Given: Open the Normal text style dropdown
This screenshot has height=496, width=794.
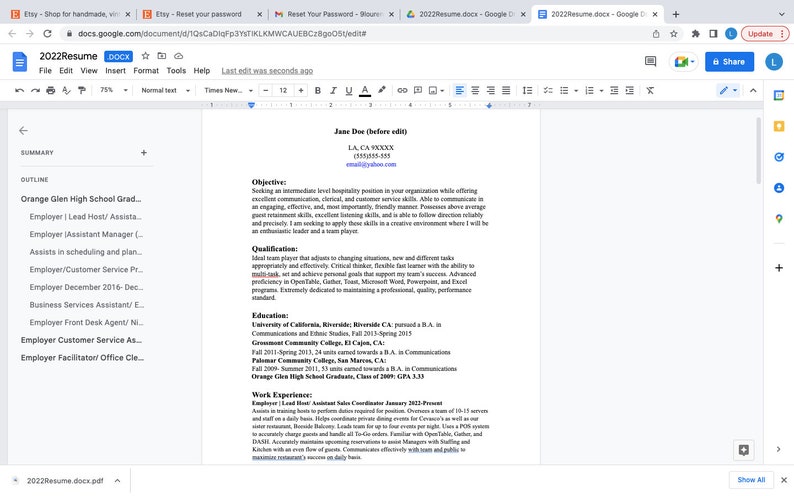Looking at the screenshot, I should coord(166,91).
